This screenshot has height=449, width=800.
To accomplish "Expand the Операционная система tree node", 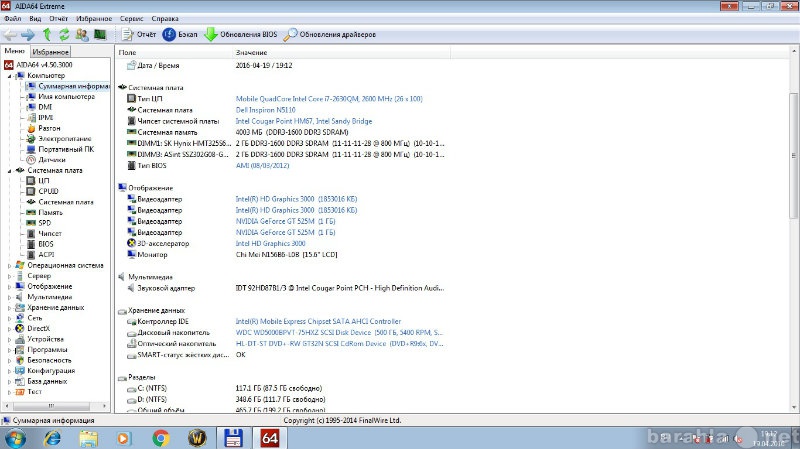I will click(9, 266).
